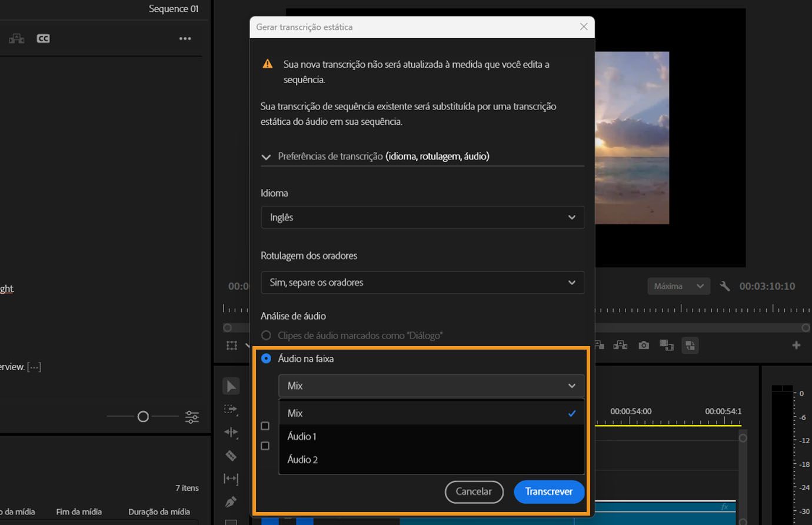
Task: Open the Idioma dropdown showing 'Inglês'
Action: 422,217
